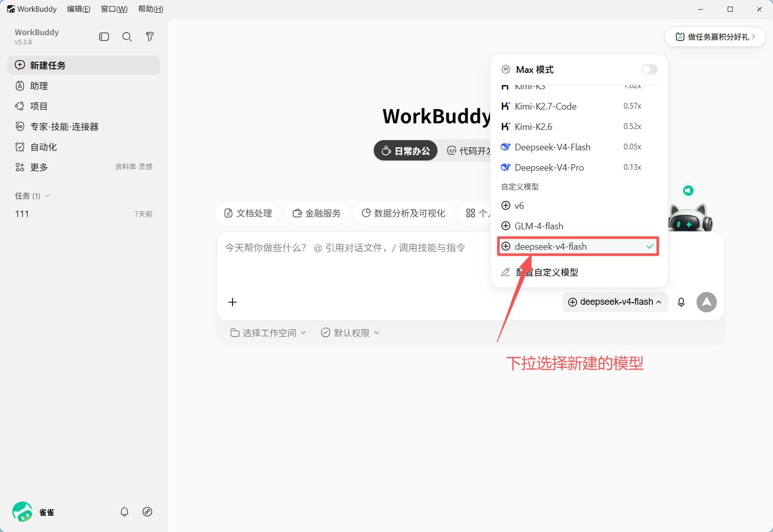This screenshot has width=773, height=532.
Task: Open the search icon in sidebar header
Action: 127,37
